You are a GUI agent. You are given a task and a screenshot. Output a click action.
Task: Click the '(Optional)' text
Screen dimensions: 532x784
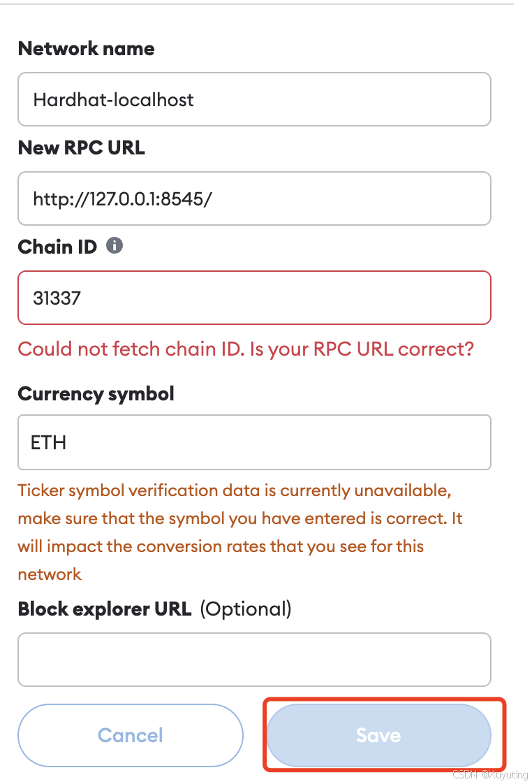point(246,609)
